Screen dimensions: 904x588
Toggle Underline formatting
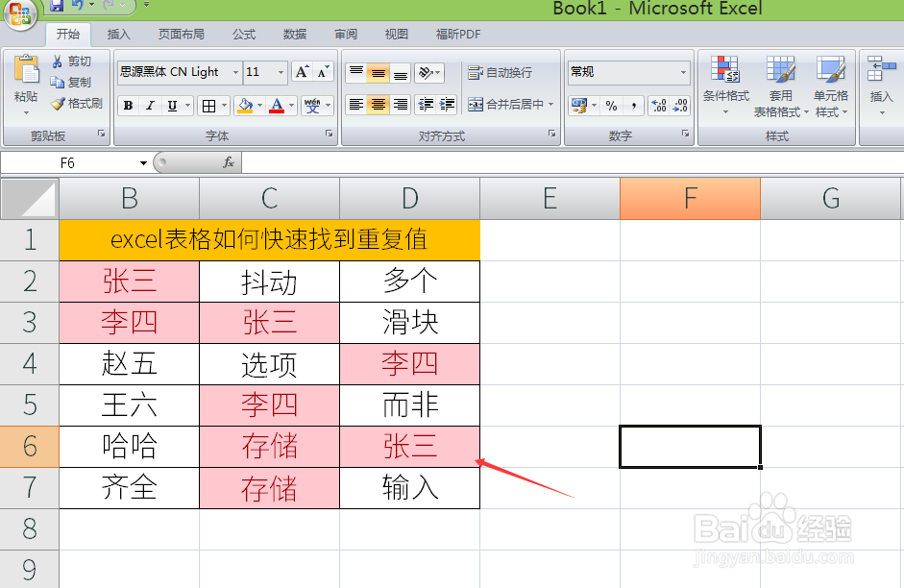[x=171, y=106]
